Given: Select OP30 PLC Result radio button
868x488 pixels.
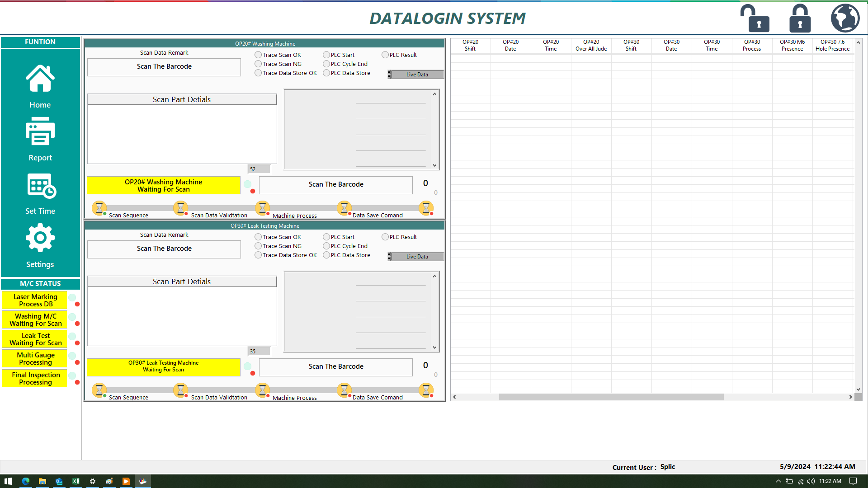Looking at the screenshot, I should (385, 237).
